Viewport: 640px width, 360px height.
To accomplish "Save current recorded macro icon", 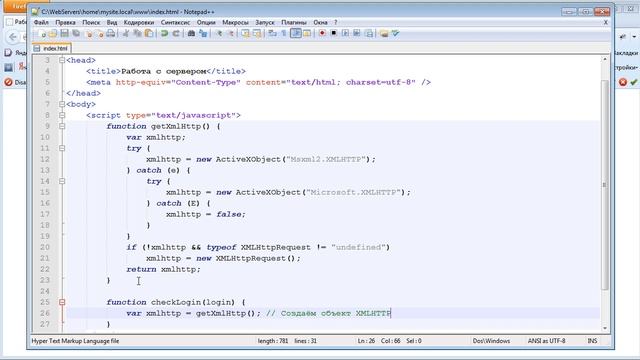I will pyautogui.click(x=370, y=33).
